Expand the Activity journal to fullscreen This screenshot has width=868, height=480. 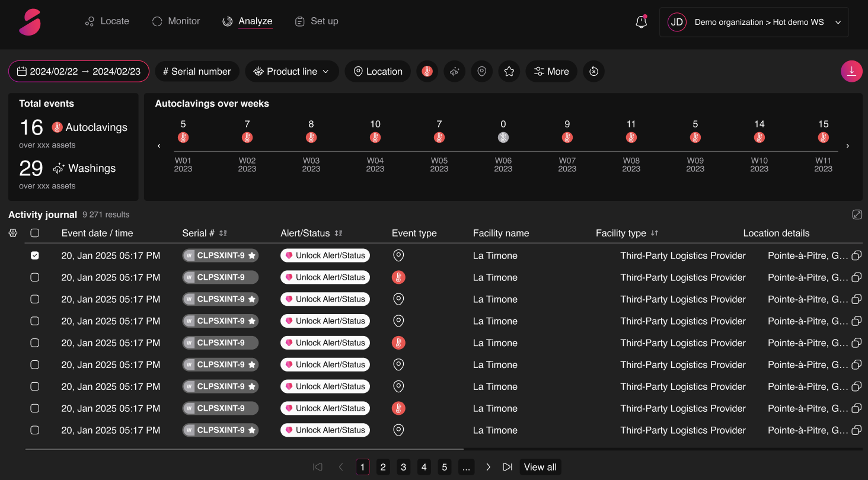[x=857, y=215]
